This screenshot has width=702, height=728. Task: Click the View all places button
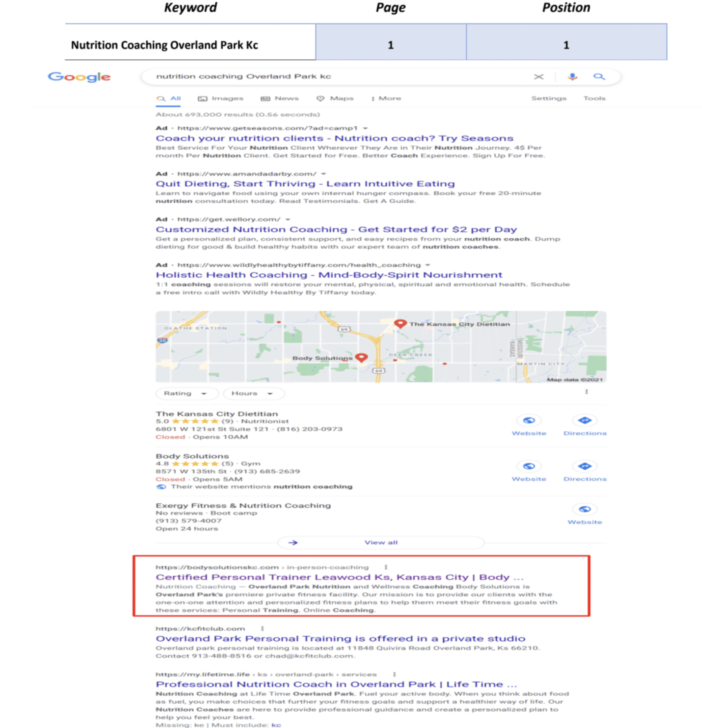tap(381, 543)
